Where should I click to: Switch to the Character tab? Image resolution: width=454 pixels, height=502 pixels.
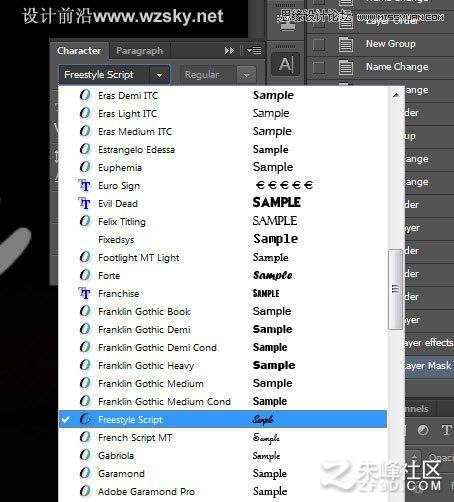[x=79, y=51]
